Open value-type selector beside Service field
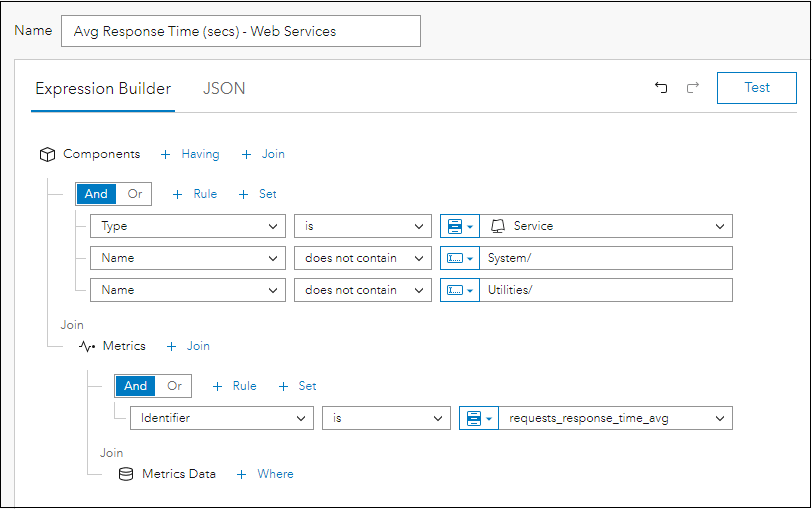The width and height of the screenshot is (812, 509). 459,226
